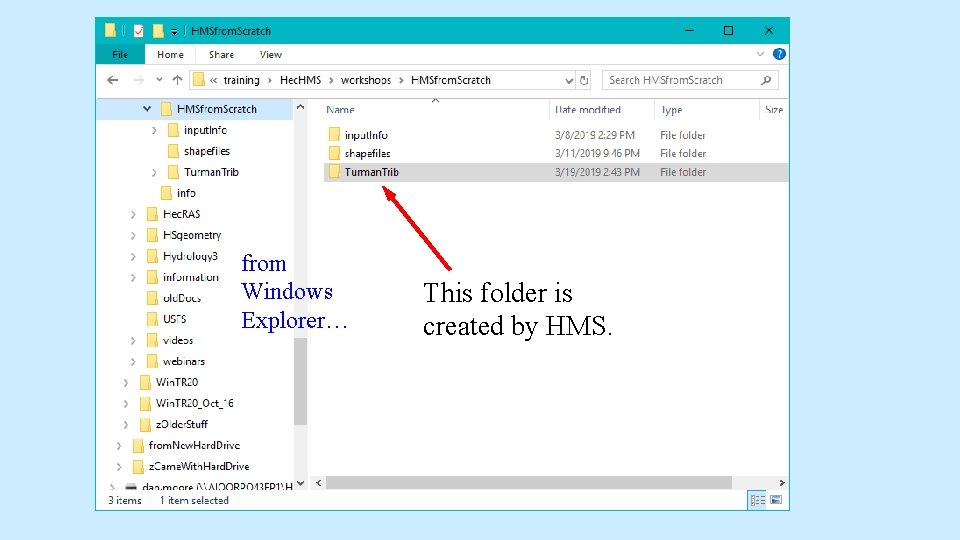The height and width of the screenshot is (540, 960).
Task: Open the Help question mark icon
Action: pyautogui.click(x=779, y=54)
